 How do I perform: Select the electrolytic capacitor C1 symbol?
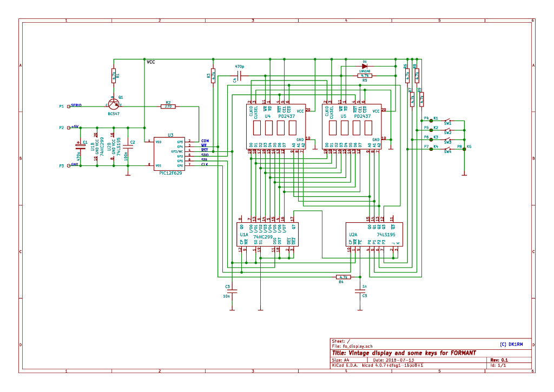pos(80,146)
